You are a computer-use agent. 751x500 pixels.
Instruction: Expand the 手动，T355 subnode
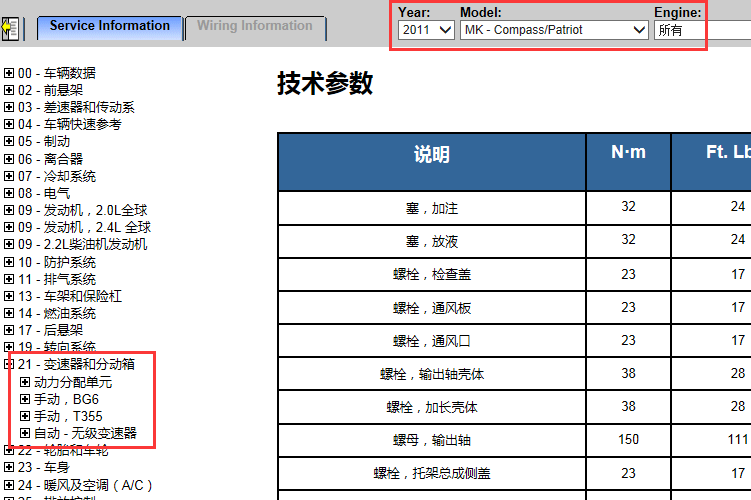[x=25, y=416]
